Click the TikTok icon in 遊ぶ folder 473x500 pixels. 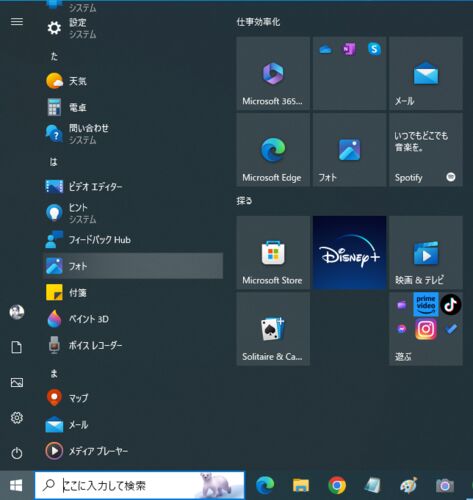click(x=451, y=304)
